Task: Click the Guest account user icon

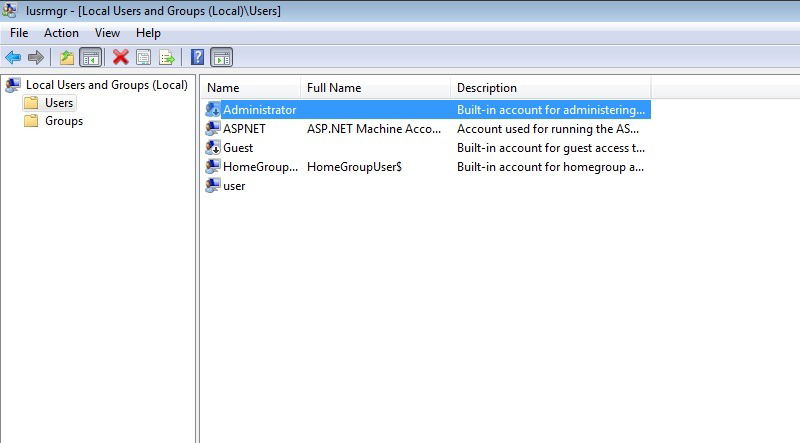Action: coord(213,147)
